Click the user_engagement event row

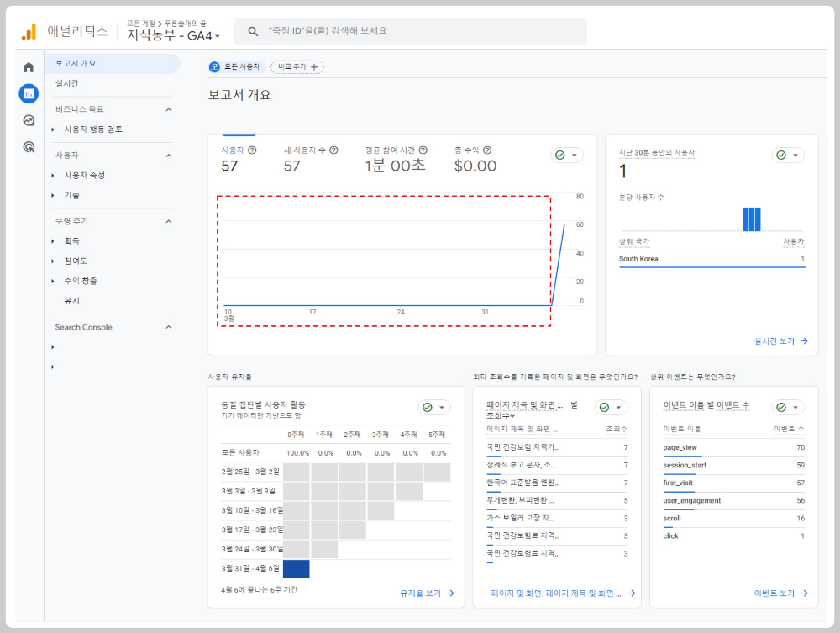click(734, 501)
